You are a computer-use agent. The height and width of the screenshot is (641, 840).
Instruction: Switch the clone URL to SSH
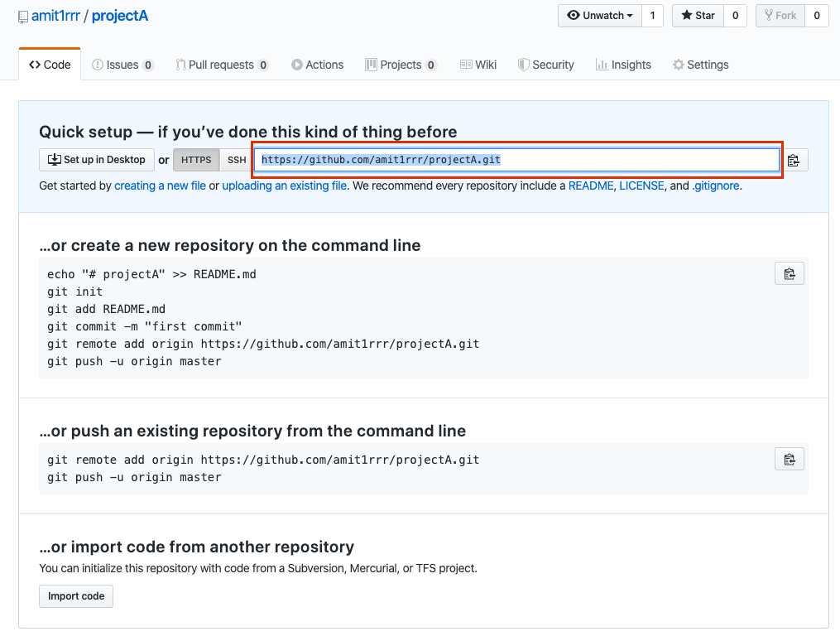237,160
